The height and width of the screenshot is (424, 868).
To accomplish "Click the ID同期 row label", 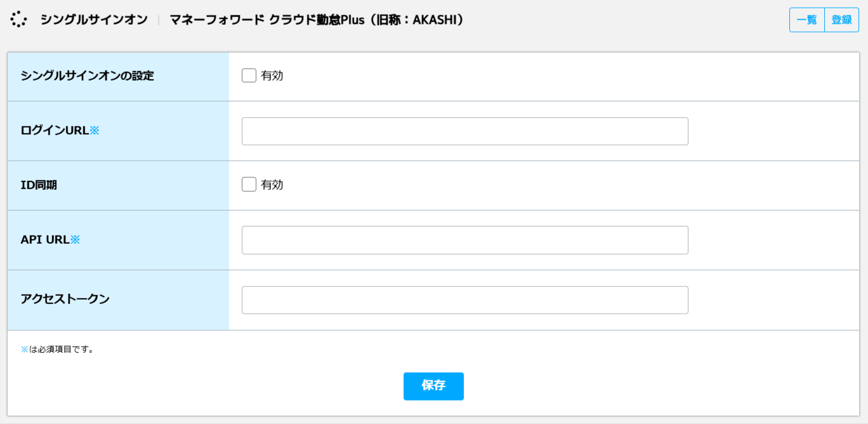I will point(39,185).
